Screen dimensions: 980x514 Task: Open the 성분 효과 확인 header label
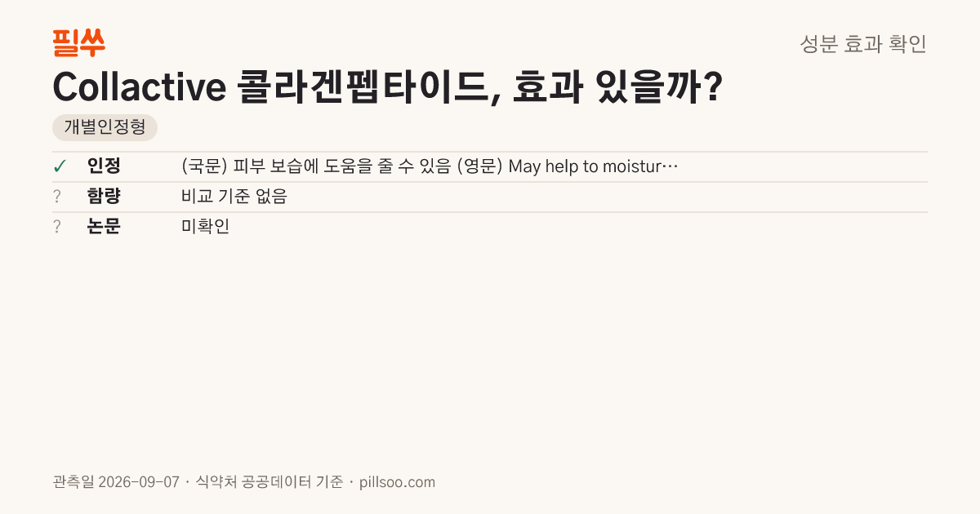click(863, 44)
